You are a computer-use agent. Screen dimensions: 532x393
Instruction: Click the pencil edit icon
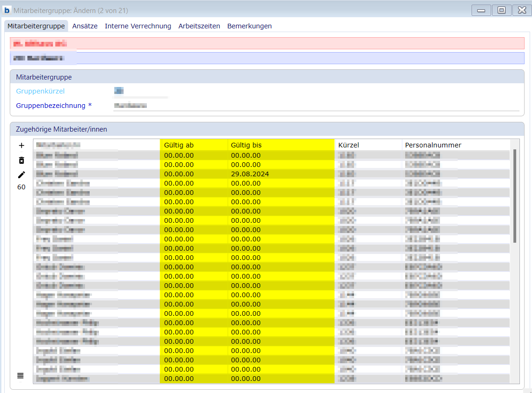click(x=21, y=174)
